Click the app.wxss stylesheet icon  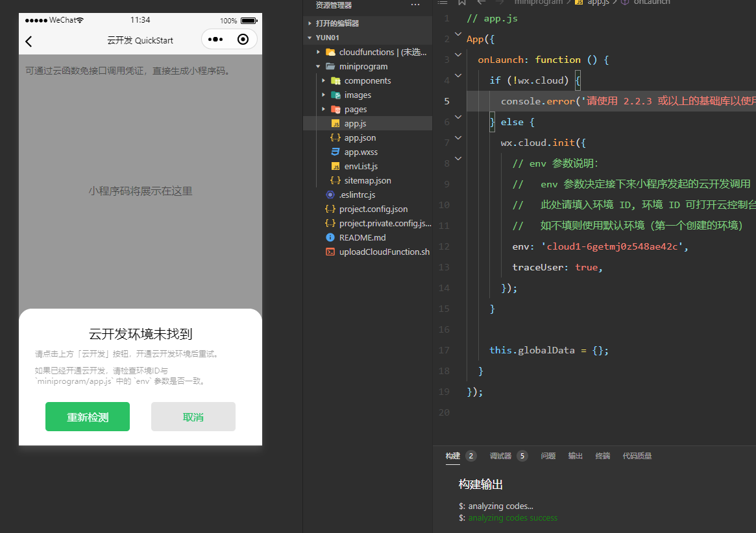click(x=335, y=152)
